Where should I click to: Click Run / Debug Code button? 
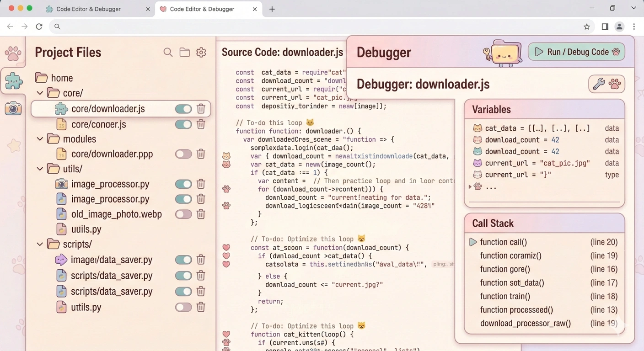pos(576,52)
